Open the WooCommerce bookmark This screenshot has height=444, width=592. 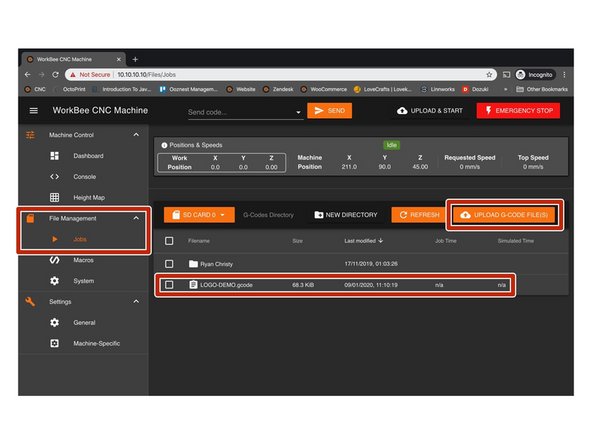pos(324,89)
